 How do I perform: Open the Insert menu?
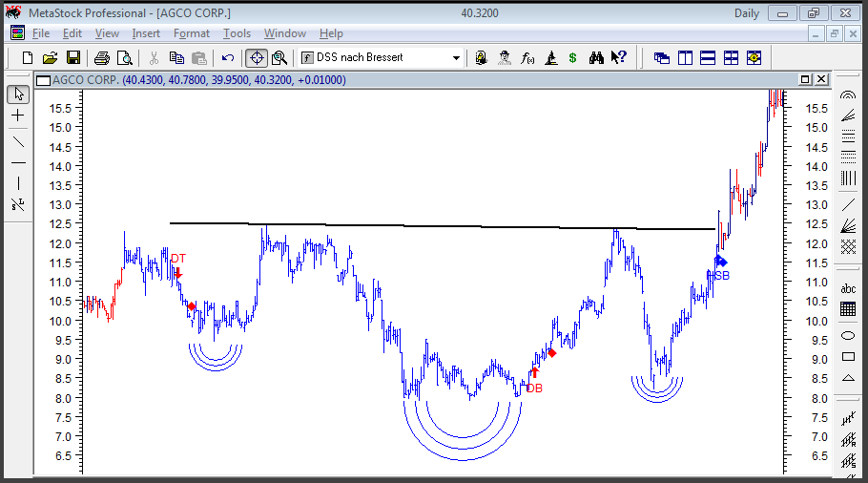tap(146, 33)
